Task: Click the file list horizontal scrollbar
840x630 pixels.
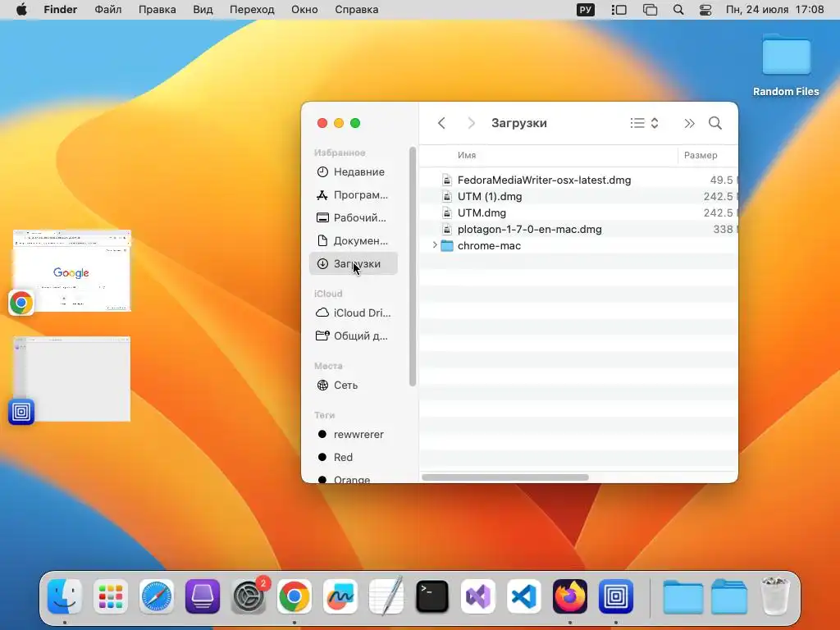Action: click(505, 477)
